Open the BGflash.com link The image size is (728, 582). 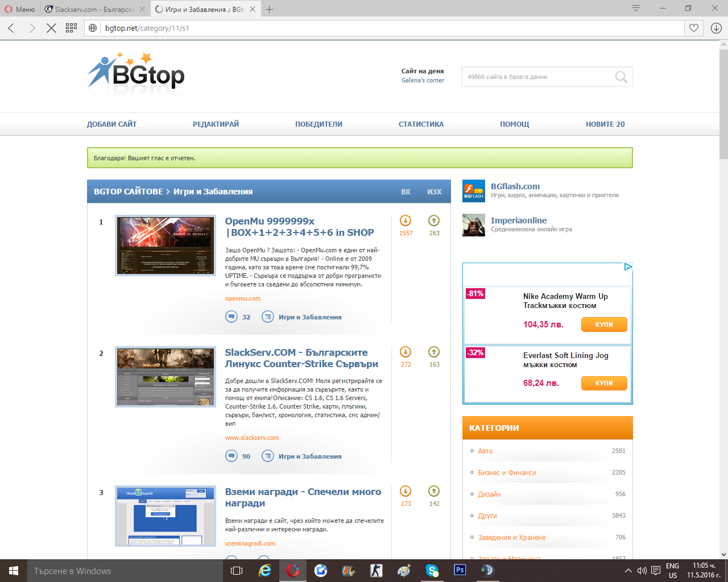pyautogui.click(x=515, y=186)
